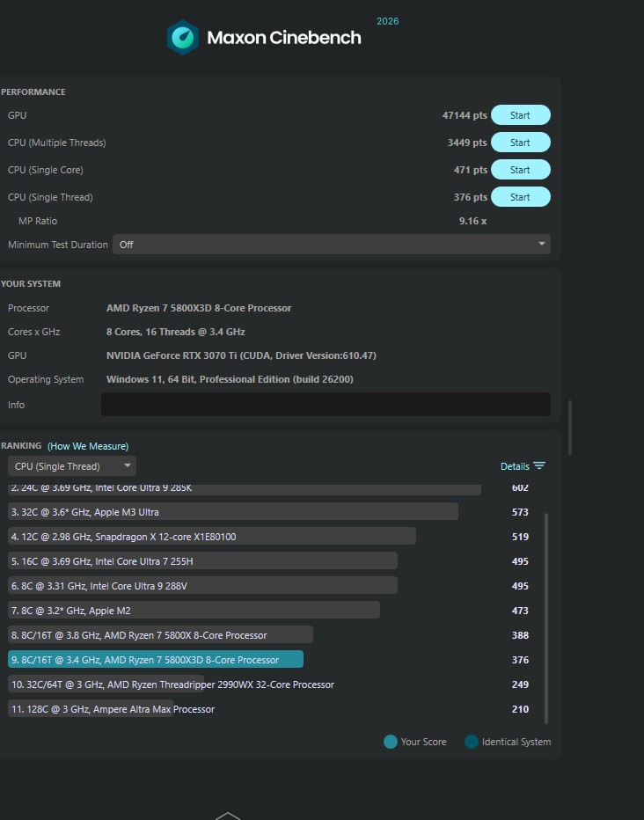644x820 pixels.
Task: Click the NVIDIA GeForce RTX 3070 Ti text
Action: (241, 355)
